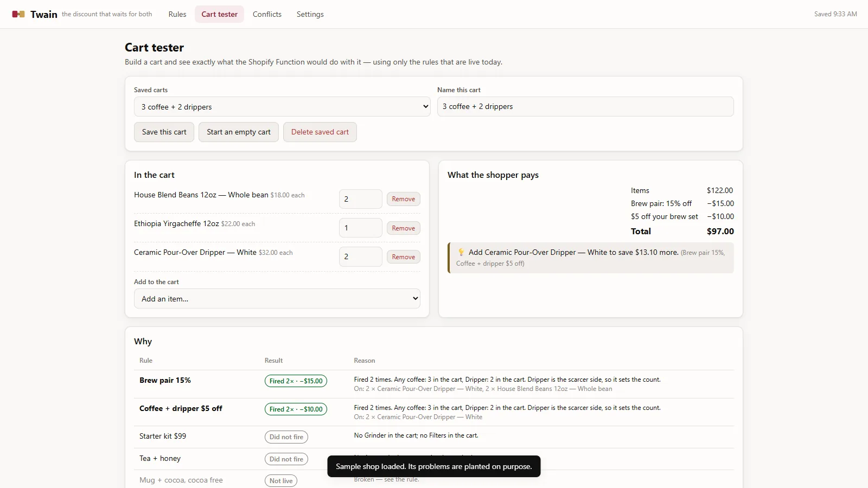Remove Ethiopia Yirgacheffe from cart
The width and height of the screenshot is (868, 488).
[x=404, y=228]
